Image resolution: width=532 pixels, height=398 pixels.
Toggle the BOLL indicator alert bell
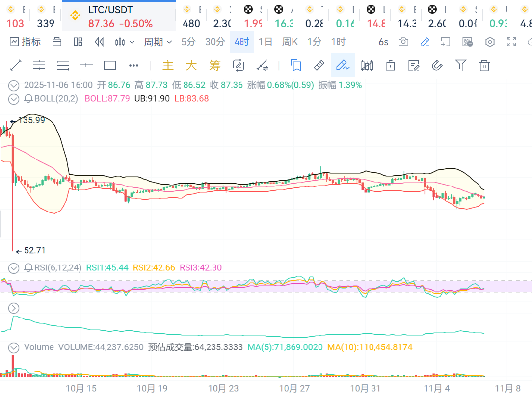(28, 99)
